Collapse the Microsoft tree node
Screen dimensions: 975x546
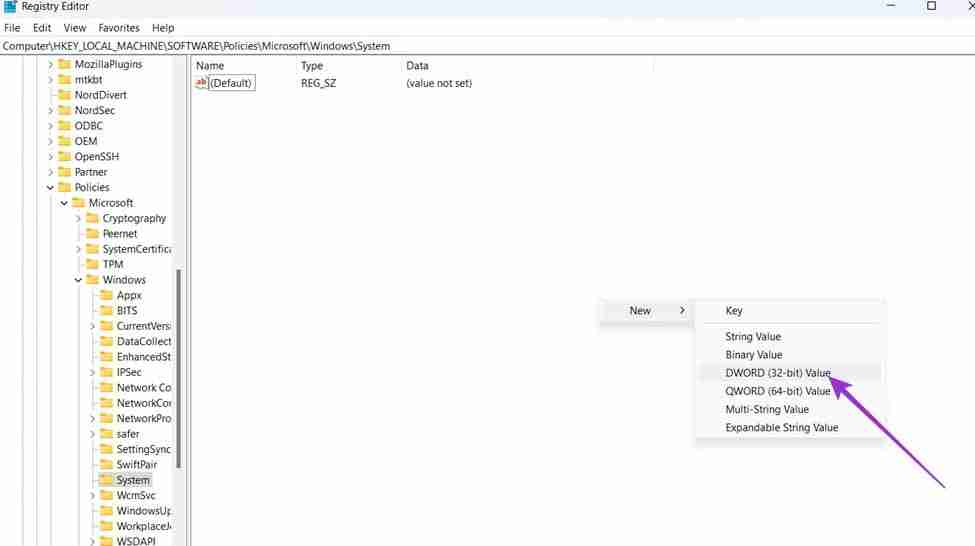tap(64, 203)
